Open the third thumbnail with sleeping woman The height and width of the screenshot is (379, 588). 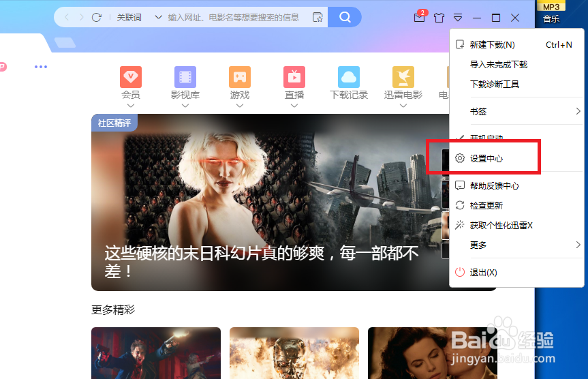433,353
